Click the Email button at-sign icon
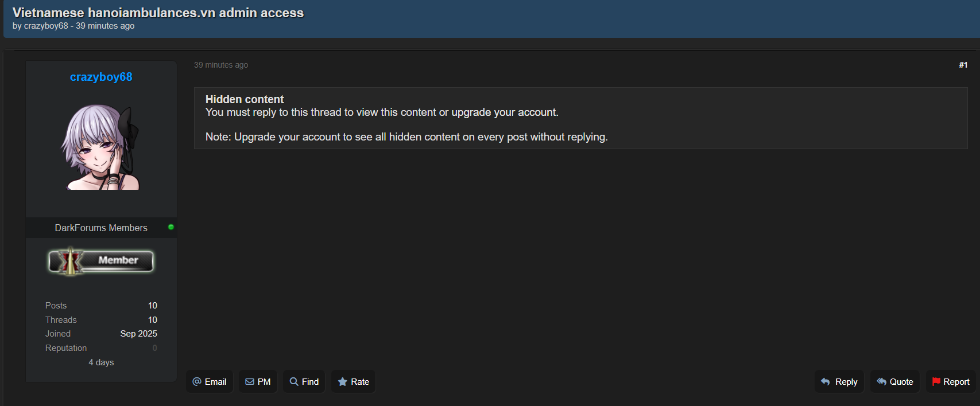 [x=197, y=382]
